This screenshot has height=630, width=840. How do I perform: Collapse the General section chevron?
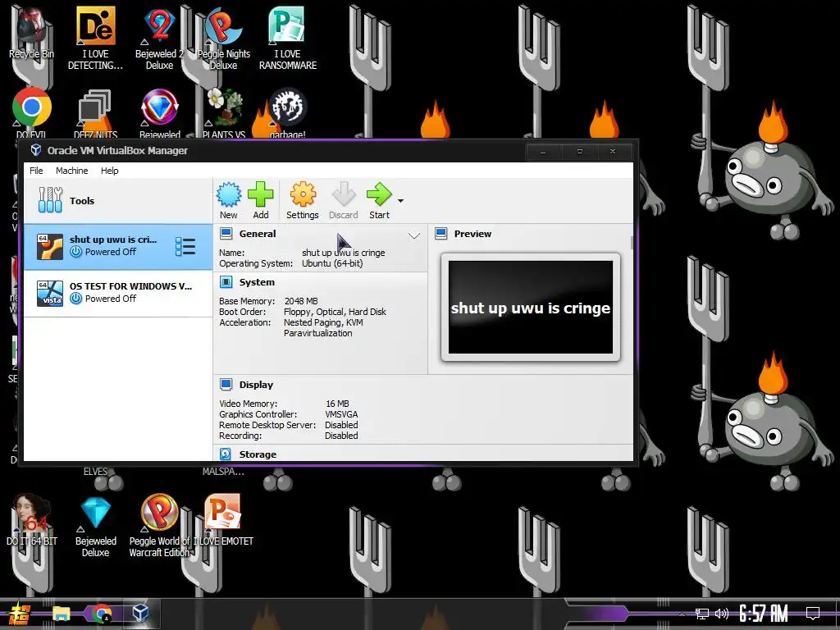coord(414,235)
